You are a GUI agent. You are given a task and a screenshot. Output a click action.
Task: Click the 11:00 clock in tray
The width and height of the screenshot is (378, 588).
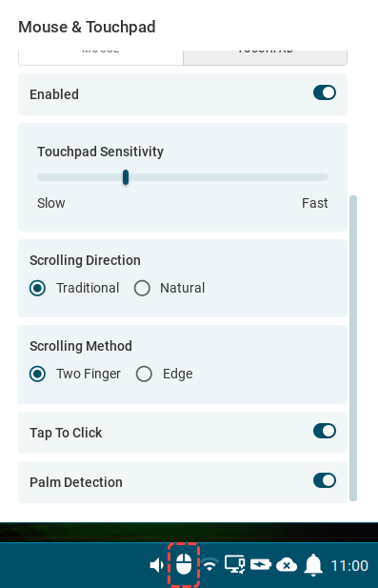(x=349, y=565)
